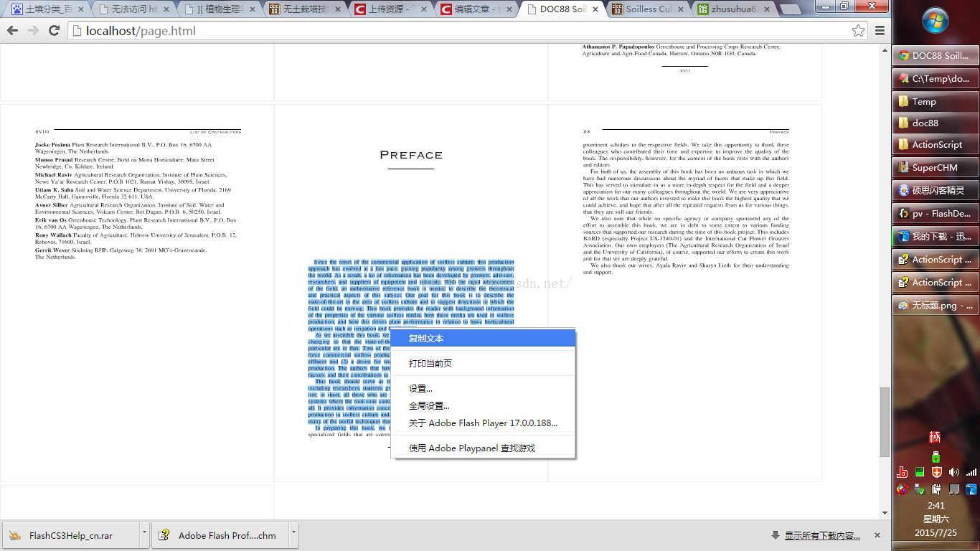Switch to the '无土栽培技' browser tab
This screenshot has height=551, width=980.
305,9
